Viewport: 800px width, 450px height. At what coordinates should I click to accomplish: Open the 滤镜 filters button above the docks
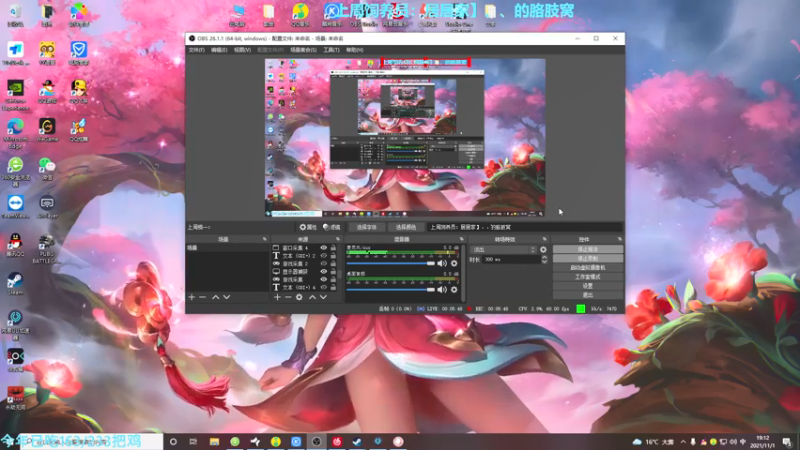coord(332,227)
